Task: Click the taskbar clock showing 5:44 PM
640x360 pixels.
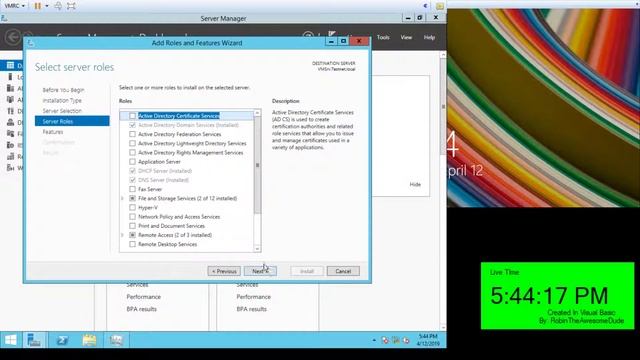Action: click(428, 340)
